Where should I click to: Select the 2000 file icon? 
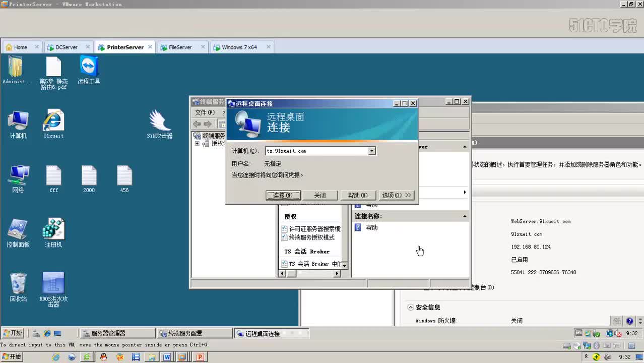[89, 179]
